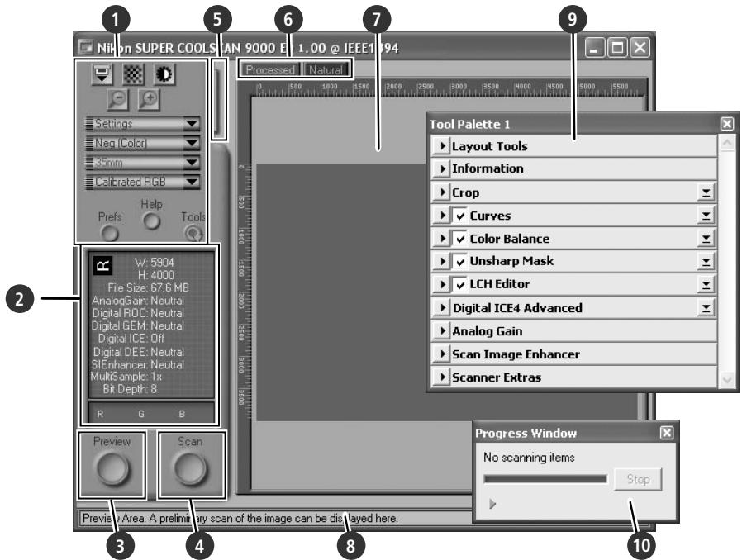Click the "W: 5904" width value
This screenshot has height=560, width=742.
tap(155, 263)
